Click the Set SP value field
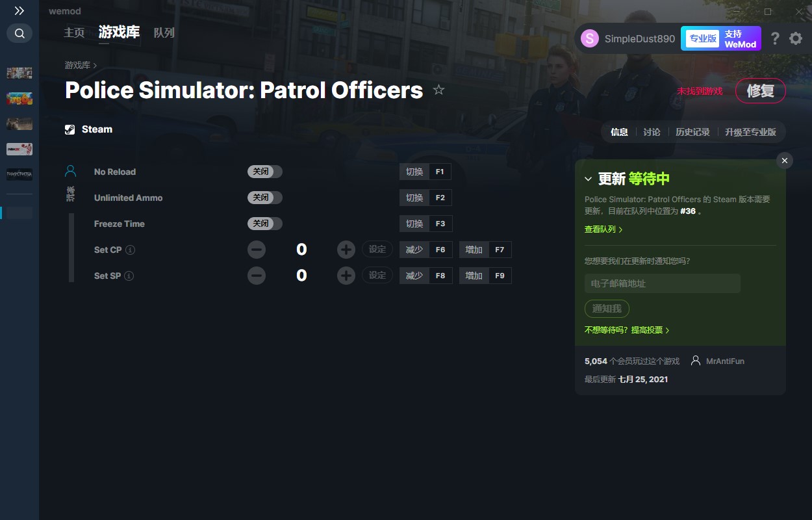The height and width of the screenshot is (520, 812). (301, 276)
